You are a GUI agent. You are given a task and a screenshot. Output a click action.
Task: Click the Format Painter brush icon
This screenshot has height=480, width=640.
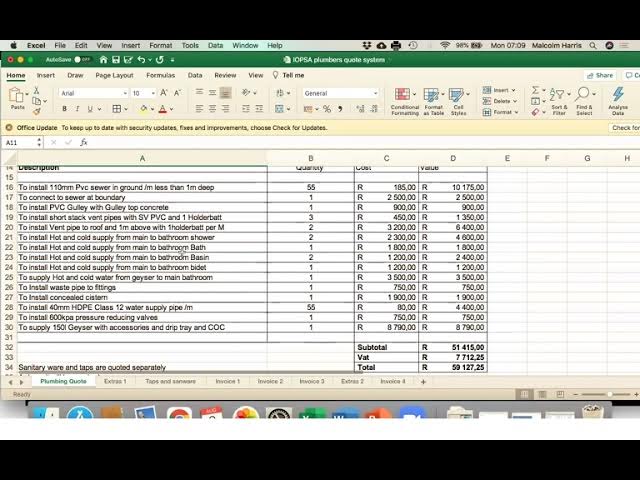(37, 111)
